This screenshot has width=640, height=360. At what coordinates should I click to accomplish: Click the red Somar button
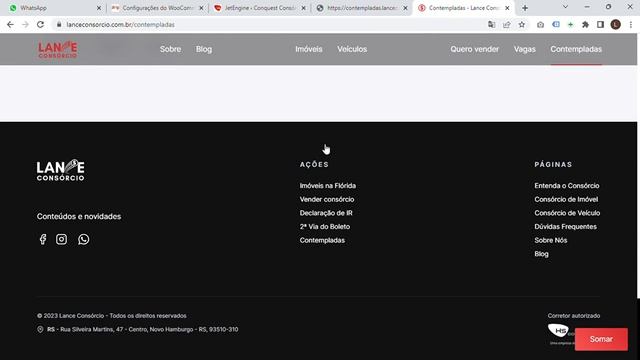pyautogui.click(x=601, y=339)
